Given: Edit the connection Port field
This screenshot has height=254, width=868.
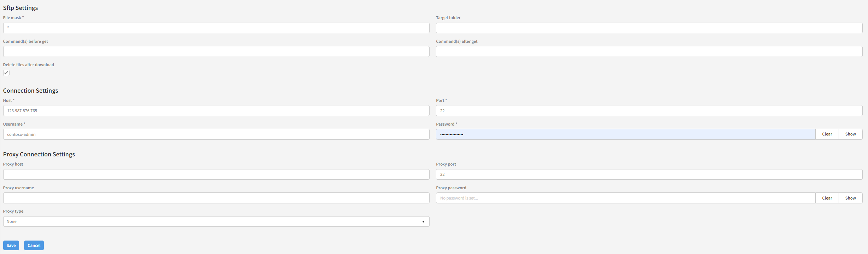Looking at the screenshot, I should pos(649,111).
